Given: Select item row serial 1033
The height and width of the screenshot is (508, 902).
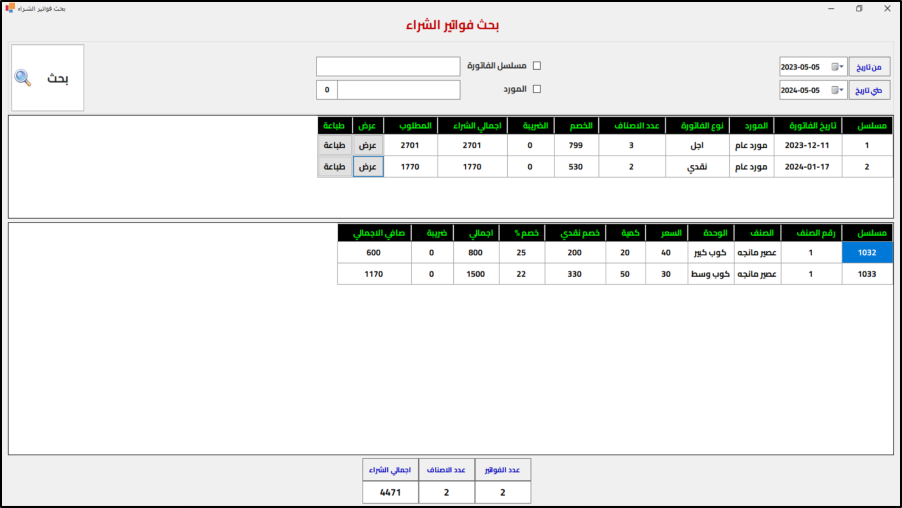Looking at the screenshot, I should point(867,274).
